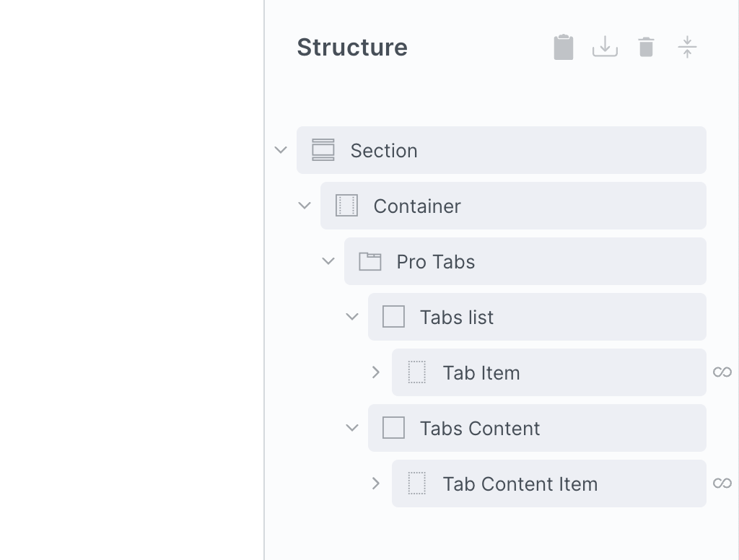Viewport: 739px width, 560px height.
Task: Click the Section element icon
Action: [x=323, y=150]
